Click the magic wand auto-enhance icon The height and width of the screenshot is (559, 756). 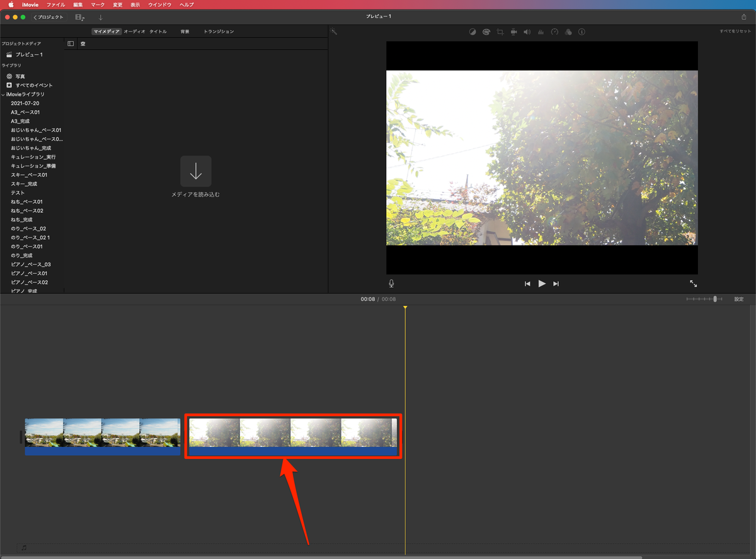tap(334, 31)
